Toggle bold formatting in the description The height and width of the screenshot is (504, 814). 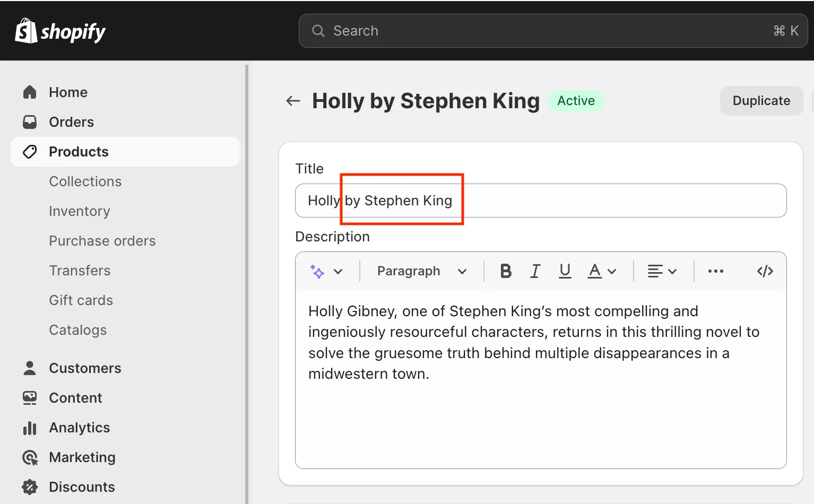505,271
